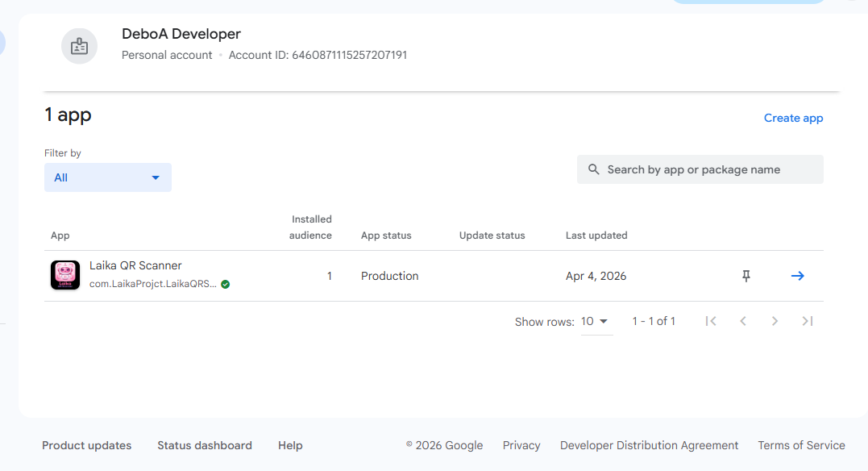Click the Installed audience column header
Image resolution: width=868 pixels, height=471 pixels.
click(x=310, y=227)
